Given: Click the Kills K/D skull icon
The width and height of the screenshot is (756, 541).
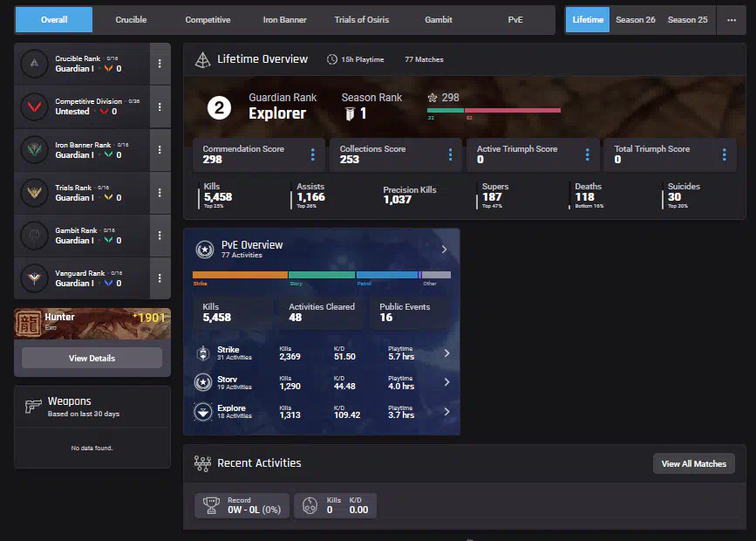Looking at the screenshot, I should pyautogui.click(x=310, y=505).
